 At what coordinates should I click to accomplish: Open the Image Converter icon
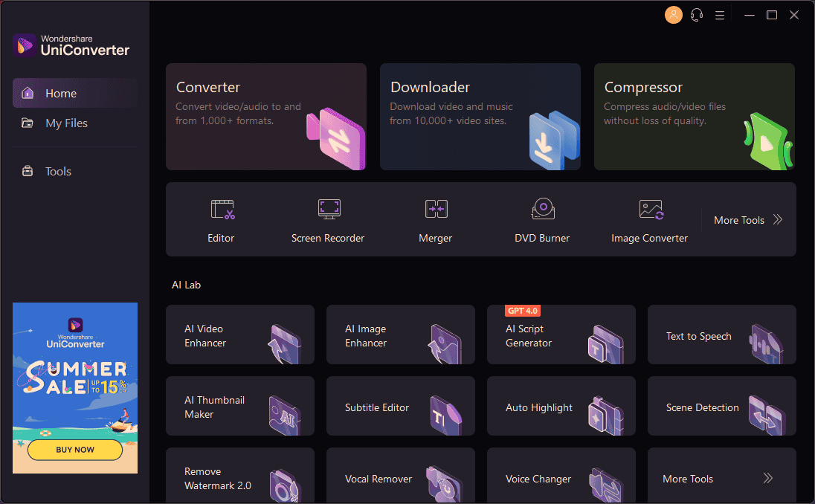(651, 210)
